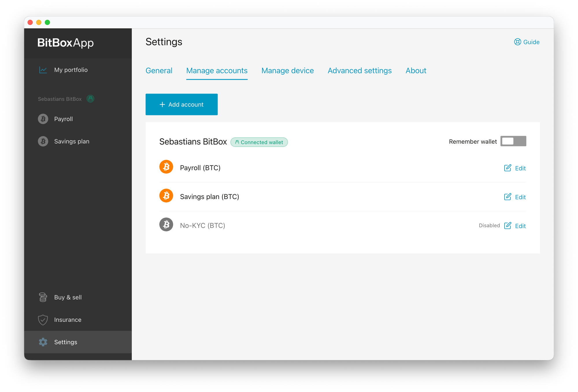Screen dimensions: 578x392
Task: Open the About tab
Action: click(416, 71)
